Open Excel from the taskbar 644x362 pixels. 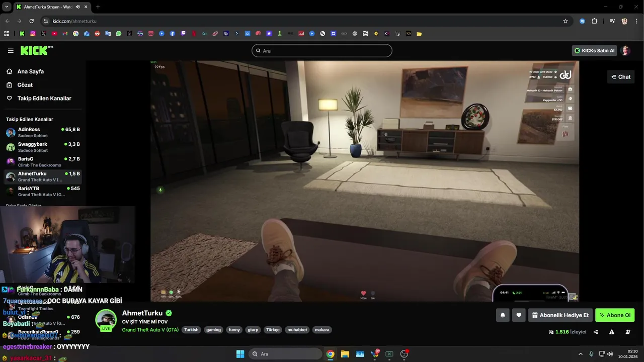pos(389,354)
